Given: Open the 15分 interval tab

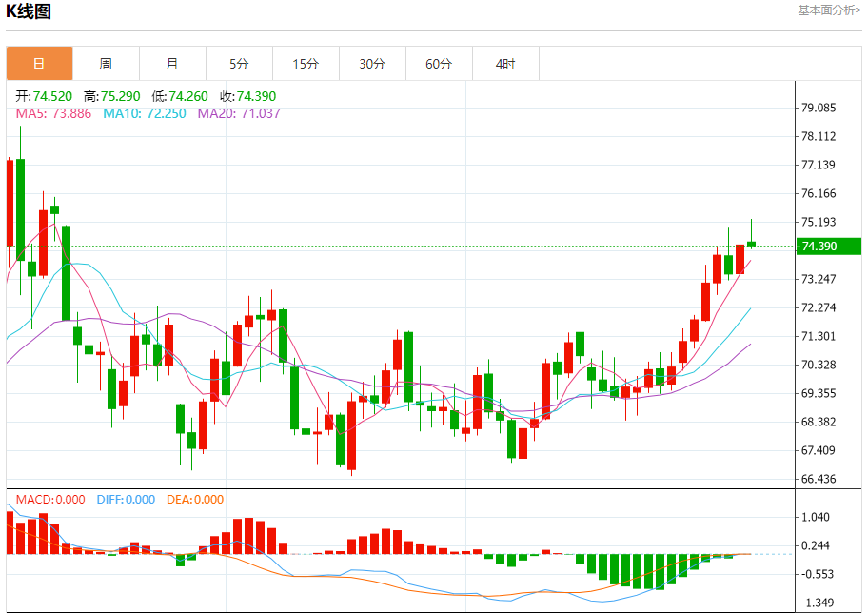Looking at the screenshot, I should coord(306,64).
